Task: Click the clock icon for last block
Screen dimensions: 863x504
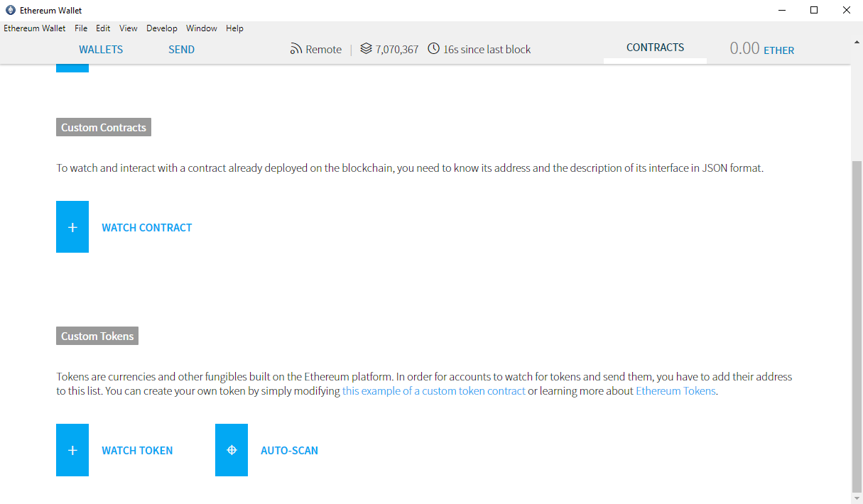Action: (x=433, y=49)
